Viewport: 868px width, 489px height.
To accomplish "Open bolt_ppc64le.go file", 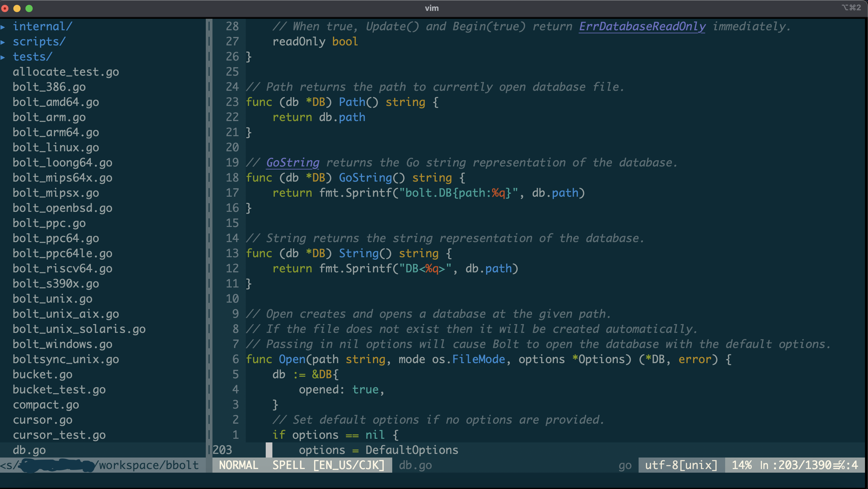I will (x=62, y=254).
